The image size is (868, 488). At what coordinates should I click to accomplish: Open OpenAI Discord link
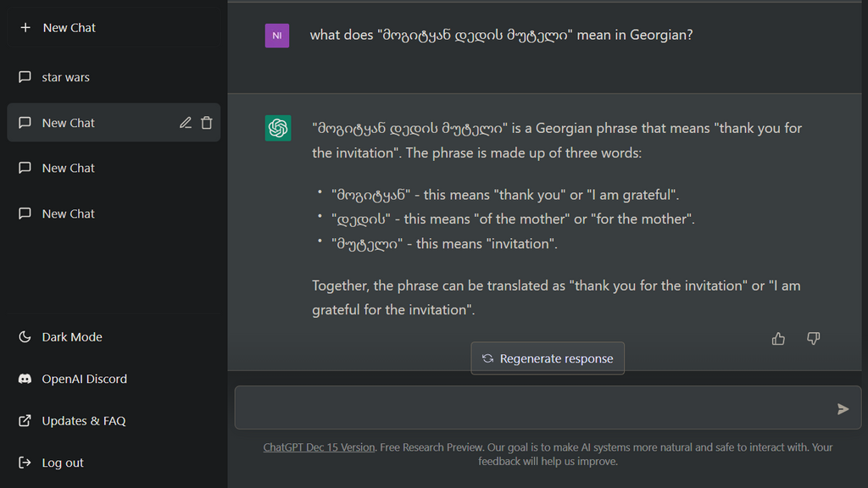[85, 379]
